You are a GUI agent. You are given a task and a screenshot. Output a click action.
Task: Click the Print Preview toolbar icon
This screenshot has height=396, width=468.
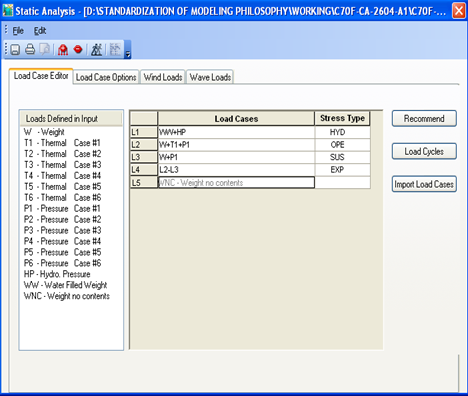point(45,50)
